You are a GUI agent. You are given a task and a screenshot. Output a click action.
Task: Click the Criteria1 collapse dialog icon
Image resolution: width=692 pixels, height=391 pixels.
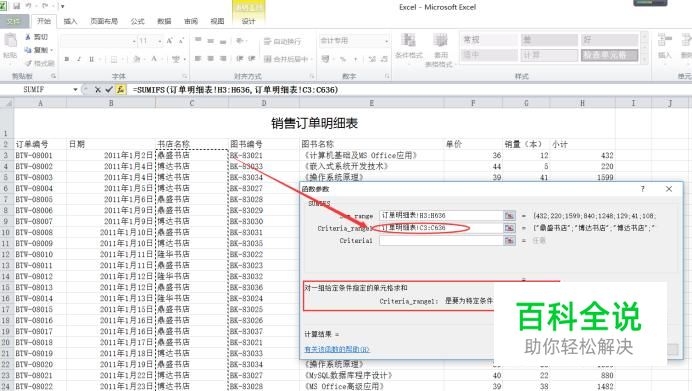509,241
